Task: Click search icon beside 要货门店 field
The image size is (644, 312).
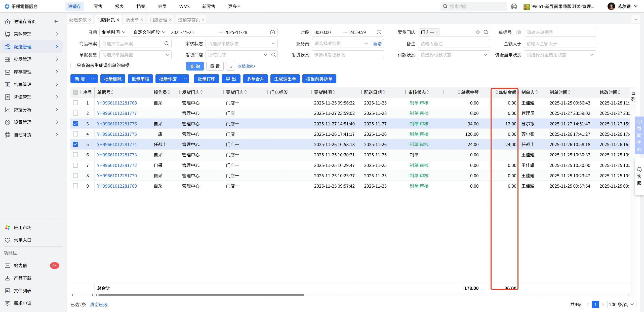Action: point(486,32)
